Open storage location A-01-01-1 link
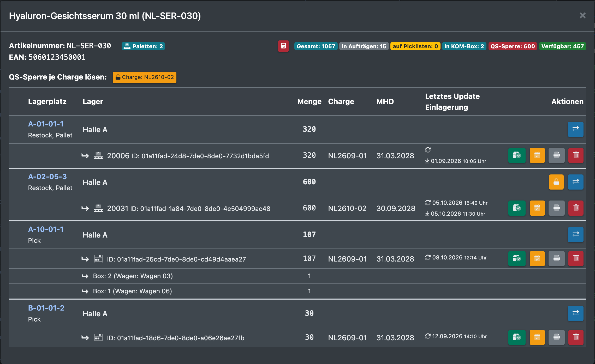This screenshot has width=595, height=364. pyautogui.click(x=46, y=124)
